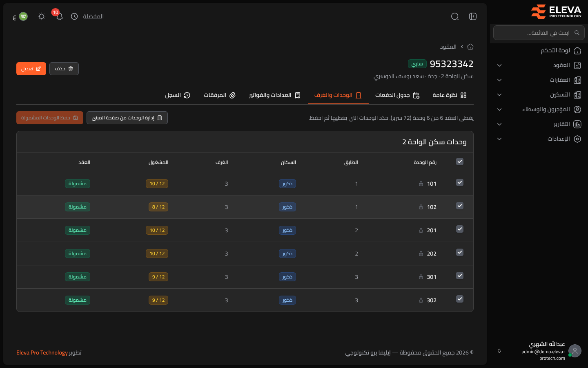Viewport: 588px width, 368px height.
Task: Click the contracts icon (العقود) in the sidebar
Action: pyautogui.click(x=577, y=65)
